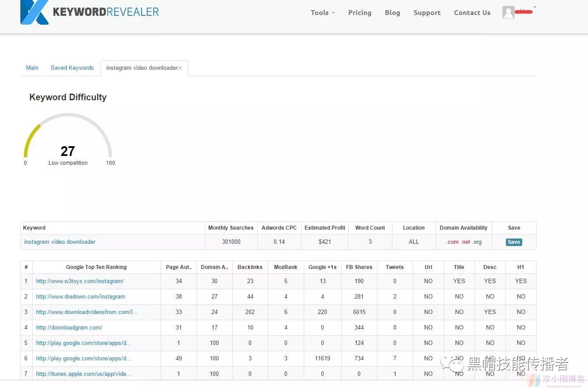Open the Support page
The image size is (588, 390).
pos(427,13)
